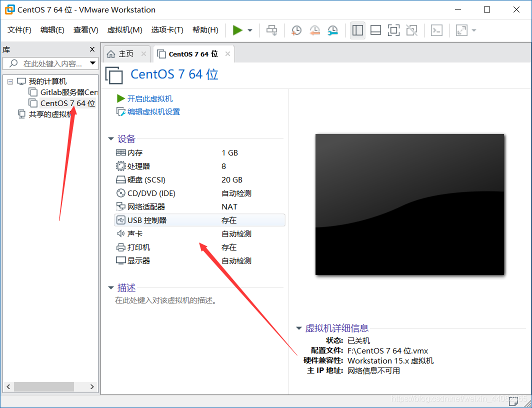532x408 pixels.
Task: Open the 虚拟机(M) menu
Action: [x=124, y=30]
